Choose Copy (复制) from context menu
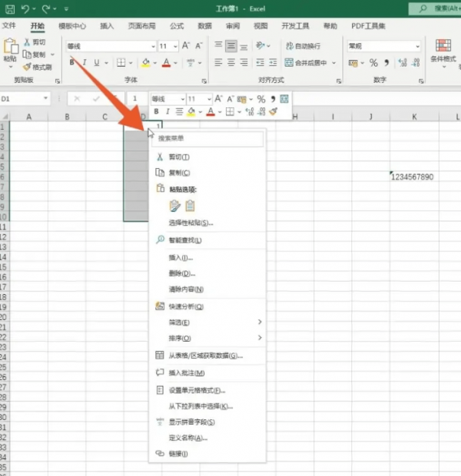The width and height of the screenshot is (461, 476). coord(207,173)
